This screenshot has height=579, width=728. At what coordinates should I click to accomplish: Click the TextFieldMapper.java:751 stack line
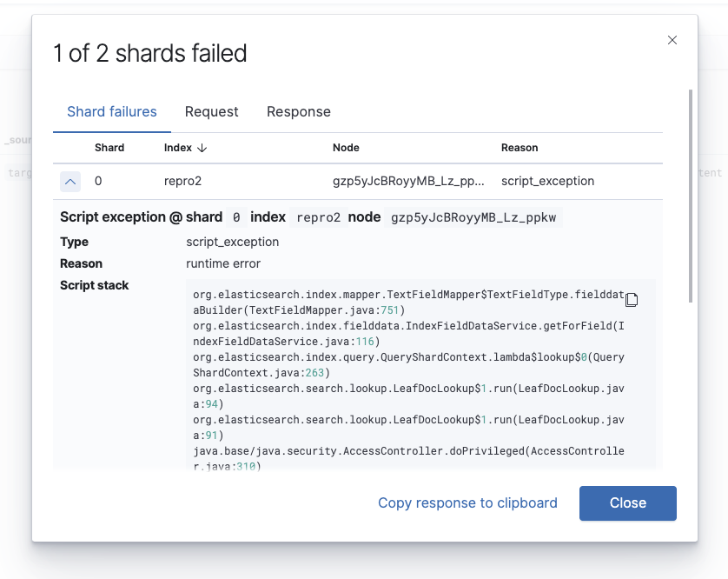coord(408,303)
